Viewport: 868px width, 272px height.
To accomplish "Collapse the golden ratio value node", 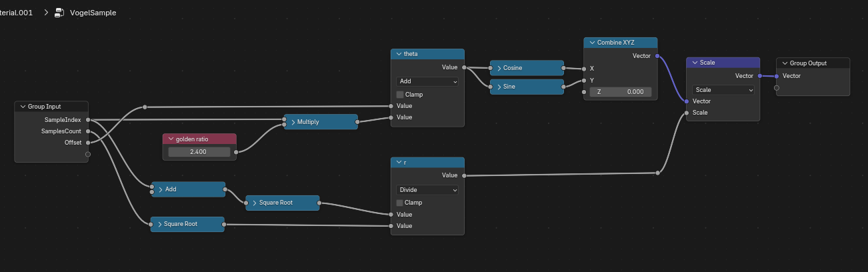I will click(x=170, y=139).
